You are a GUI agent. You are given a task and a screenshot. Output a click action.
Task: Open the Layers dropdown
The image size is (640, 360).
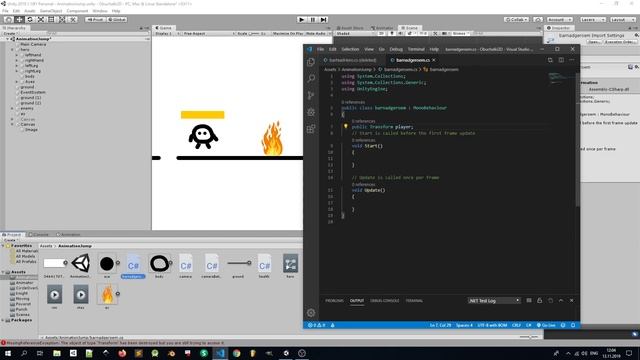tap(592, 20)
